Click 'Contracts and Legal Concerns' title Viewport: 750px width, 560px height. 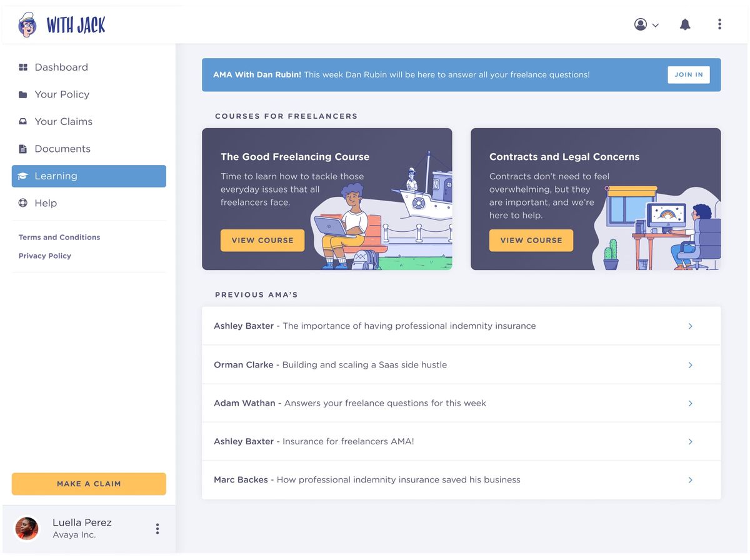(564, 157)
